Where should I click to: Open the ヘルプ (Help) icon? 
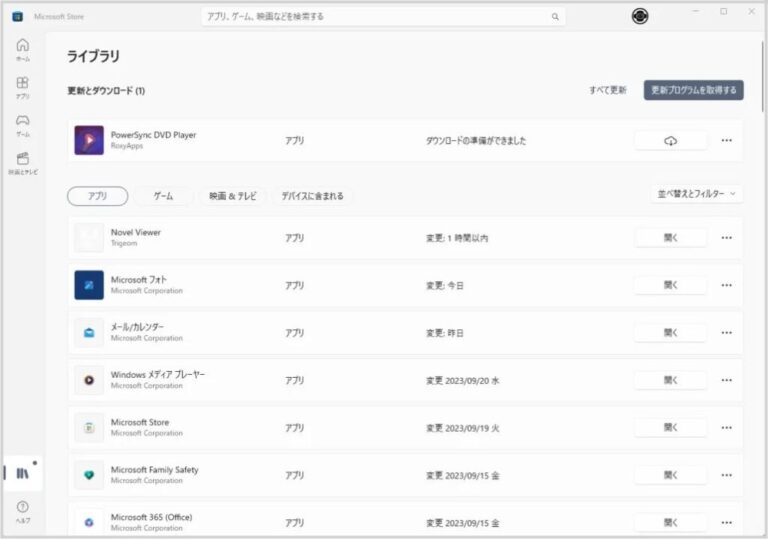(22, 512)
